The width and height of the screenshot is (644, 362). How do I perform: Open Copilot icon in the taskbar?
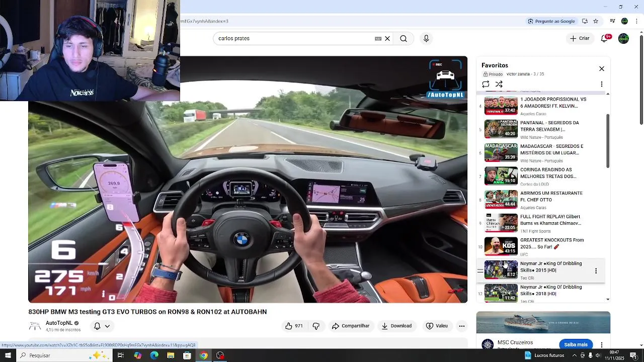pos(137,355)
